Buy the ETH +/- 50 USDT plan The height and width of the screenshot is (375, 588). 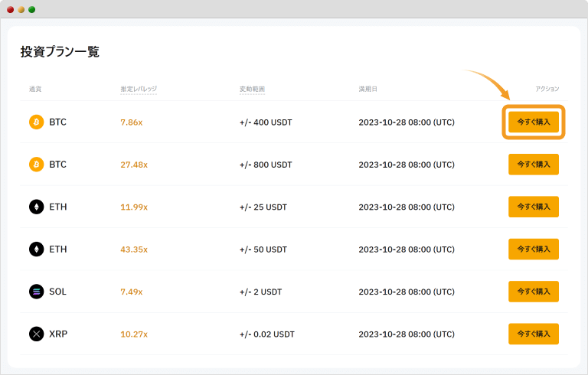coord(533,249)
